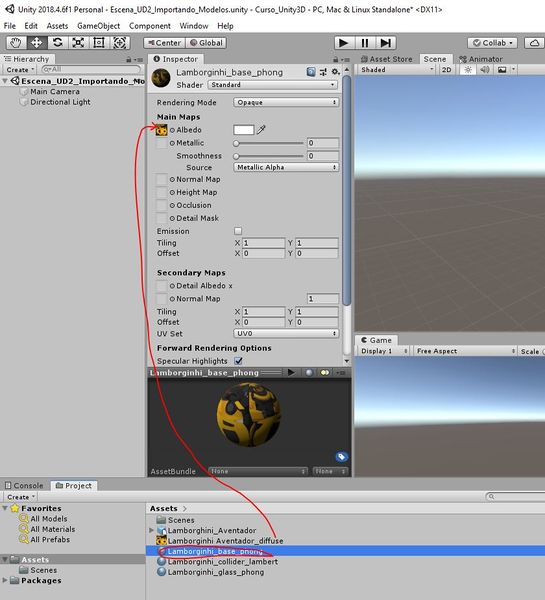Image resolution: width=545 pixels, height=600 pixels.
Task: Open the Window menu
Action: coord(194,26)
